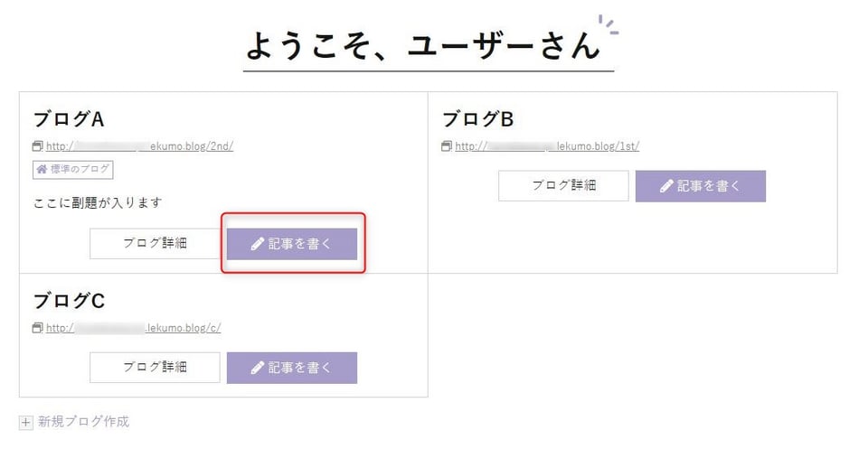Screen dimensions: 868x458
Task: Click the pencil icon on ブログA's 記事を書く
Action: pyautogui.click(x=258, y=244)
